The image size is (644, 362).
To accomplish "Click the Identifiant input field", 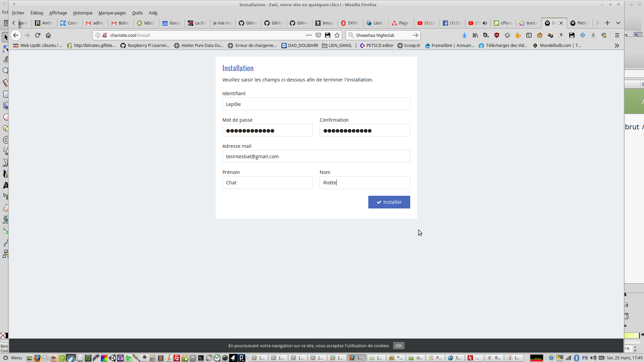I will click(316, 104).
